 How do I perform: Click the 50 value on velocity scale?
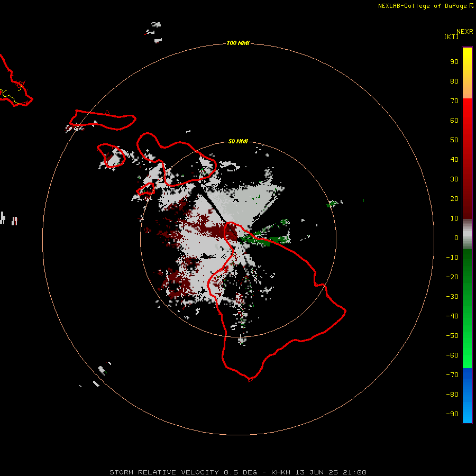click(454, 140)
